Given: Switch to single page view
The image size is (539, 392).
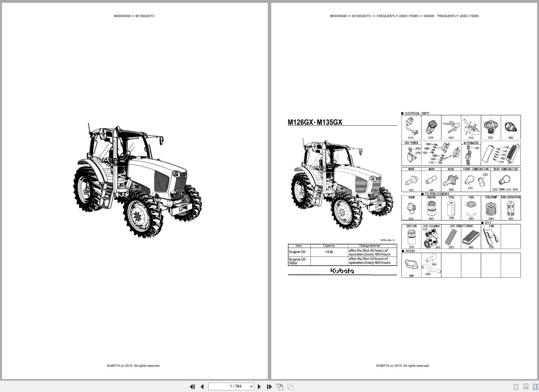Looking at the screenshot, I should pyautogui.click(x=516, y=387).
